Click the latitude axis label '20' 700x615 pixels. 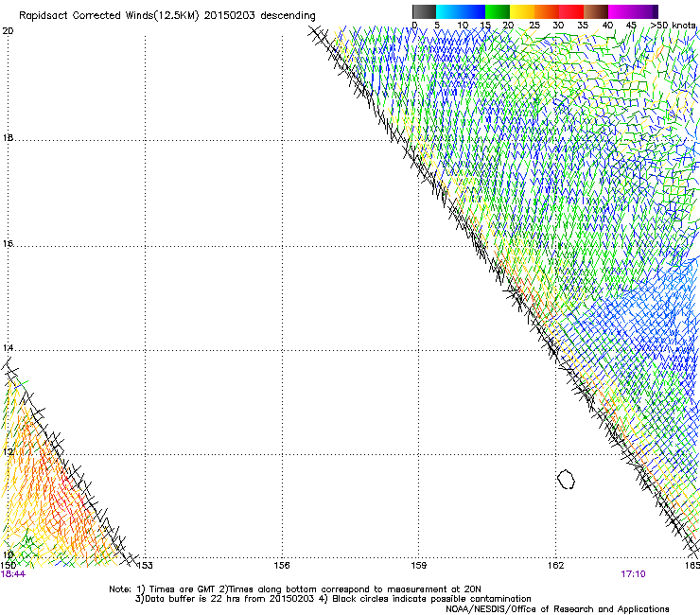coord(8,31)
